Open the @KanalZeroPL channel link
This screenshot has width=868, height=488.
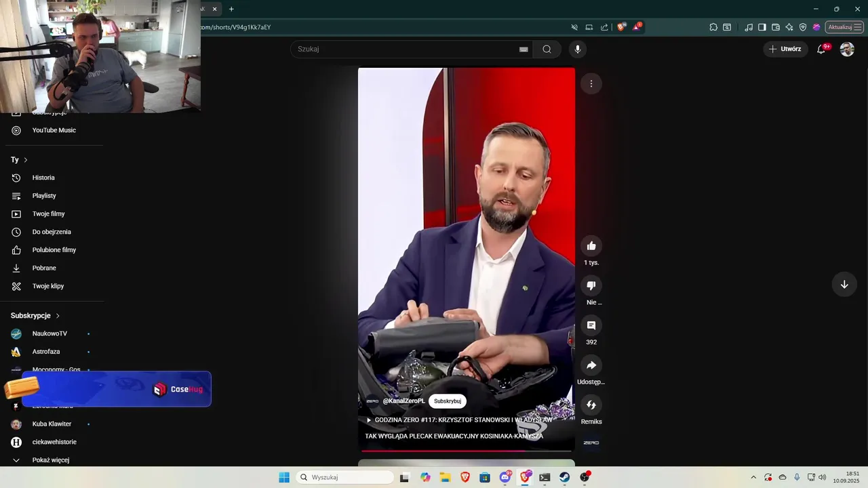403,401
